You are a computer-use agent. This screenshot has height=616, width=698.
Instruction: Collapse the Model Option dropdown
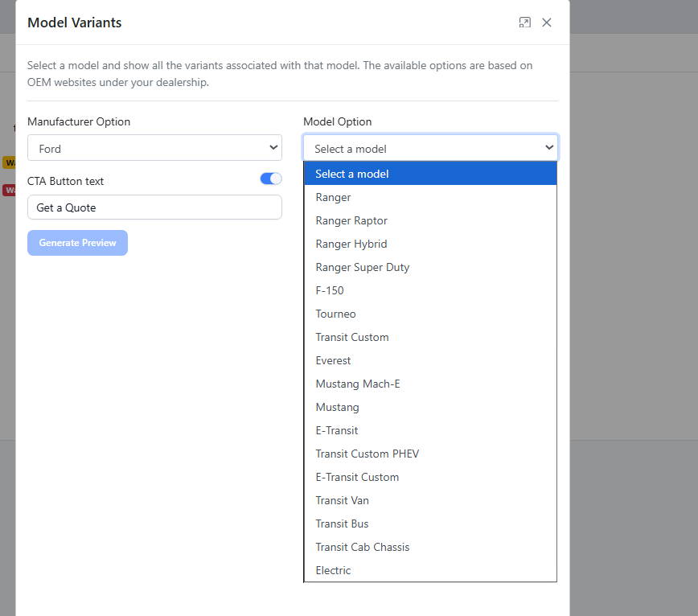(430, 148)
